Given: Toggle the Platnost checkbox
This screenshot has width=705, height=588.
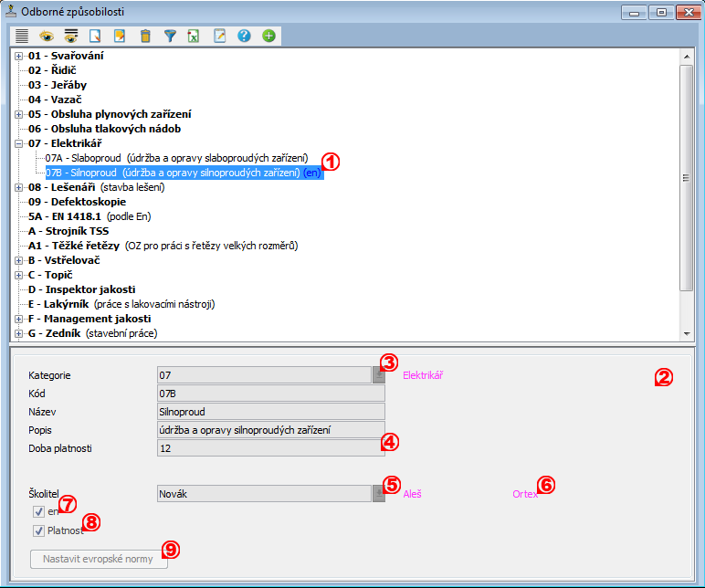Looking at the screenshot, I should [38, 530].
